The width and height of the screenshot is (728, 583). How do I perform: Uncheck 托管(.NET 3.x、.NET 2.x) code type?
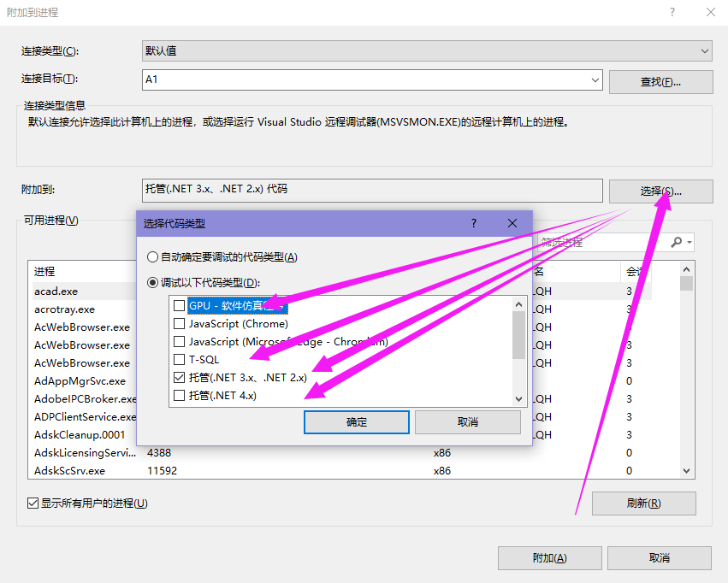[179, 377]
